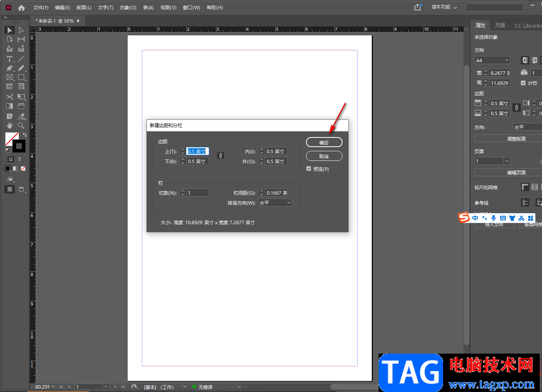Image resolution: width=542 pixels, height=392 pixels.
Task: Select the Content Placer tool
Action: point(21,48)
